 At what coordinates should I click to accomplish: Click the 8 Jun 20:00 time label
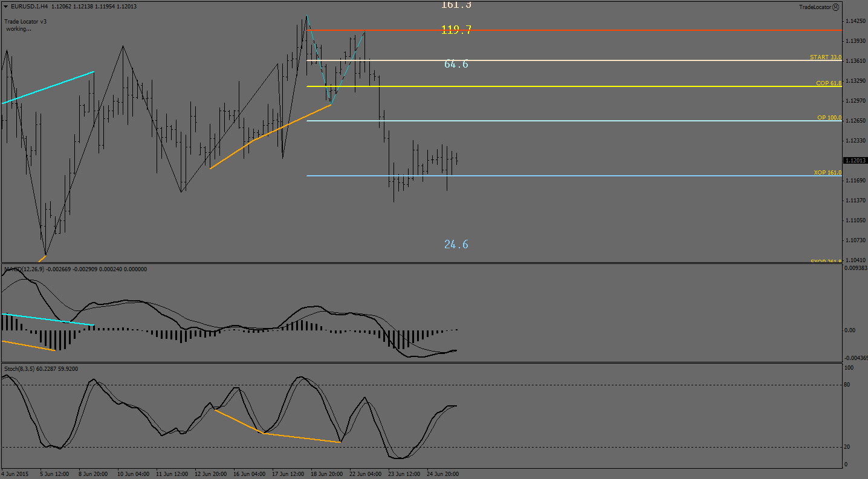(93, 474)
